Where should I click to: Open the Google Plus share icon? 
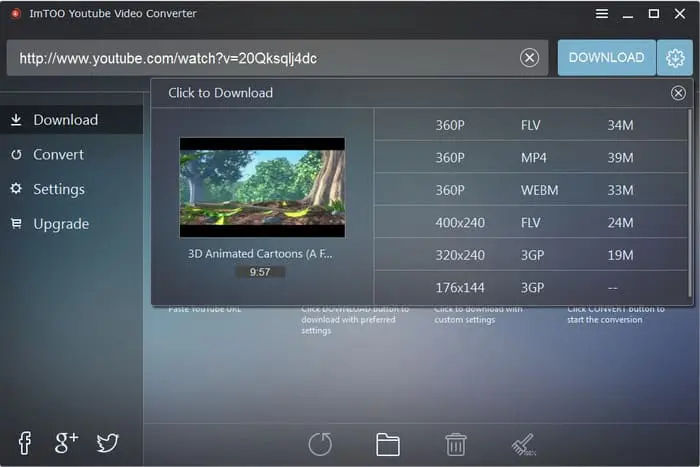pyautogui.click(x=66, y=443)
